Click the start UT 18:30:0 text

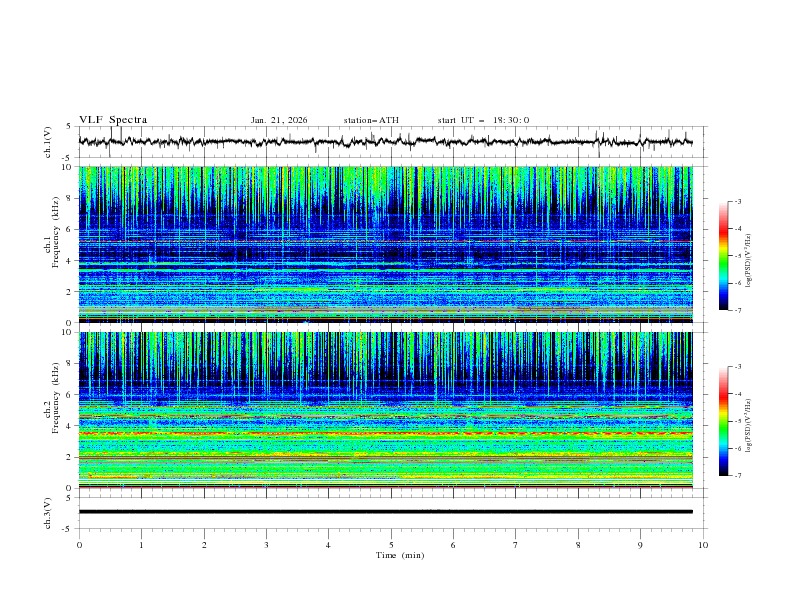[483, 120]
